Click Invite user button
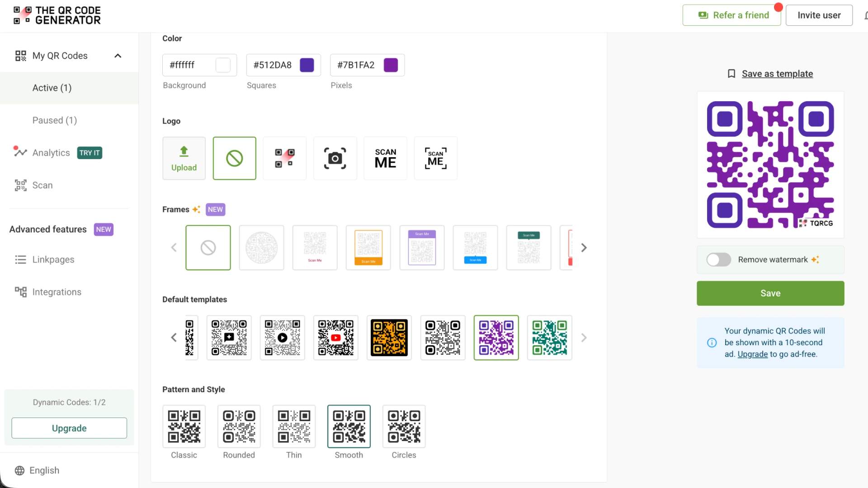This screenshot has width=868, height=488. pos(819,15)
